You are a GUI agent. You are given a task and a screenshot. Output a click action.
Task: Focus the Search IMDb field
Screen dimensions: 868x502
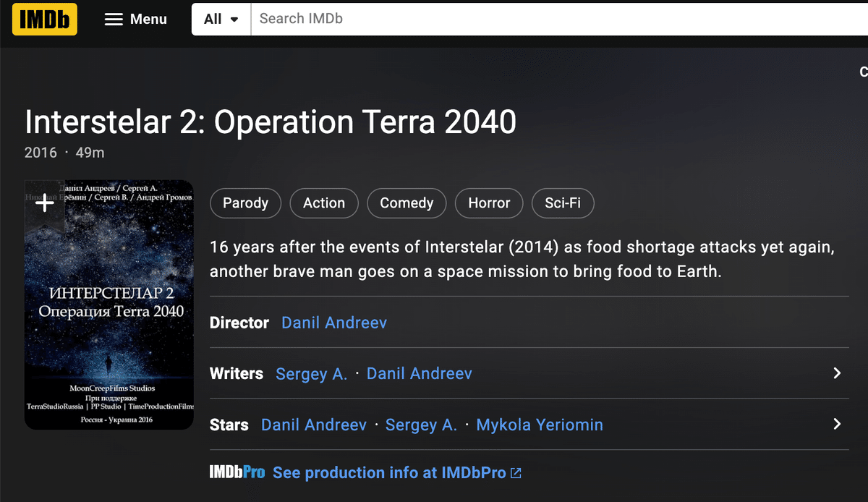tap(559, 20)
